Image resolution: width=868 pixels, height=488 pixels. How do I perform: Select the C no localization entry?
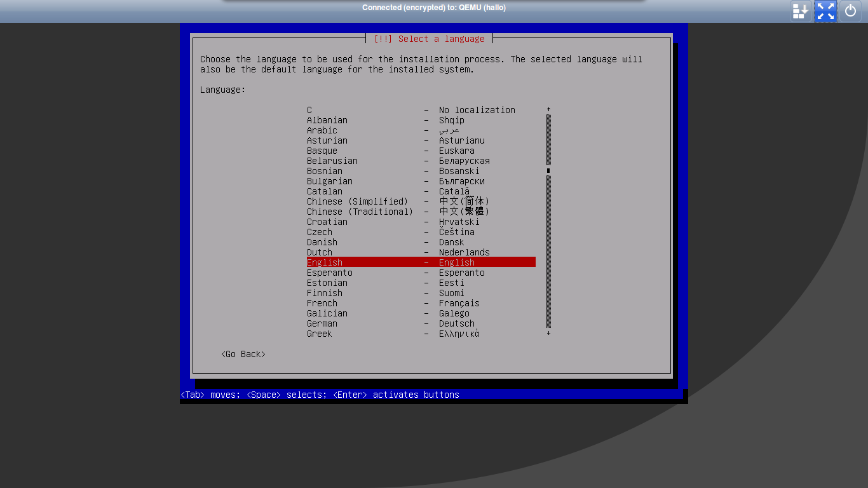[421, 110]
